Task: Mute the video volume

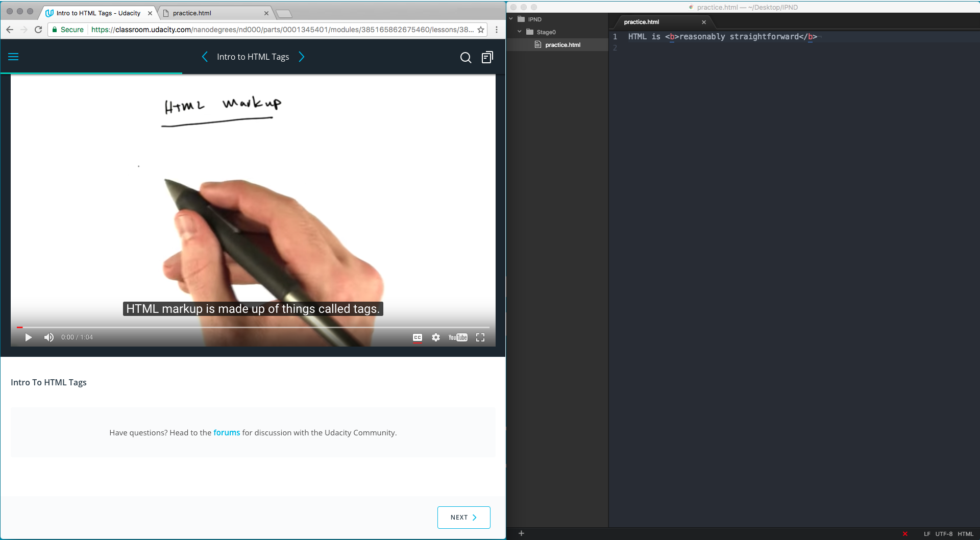Action: point(49,337)
